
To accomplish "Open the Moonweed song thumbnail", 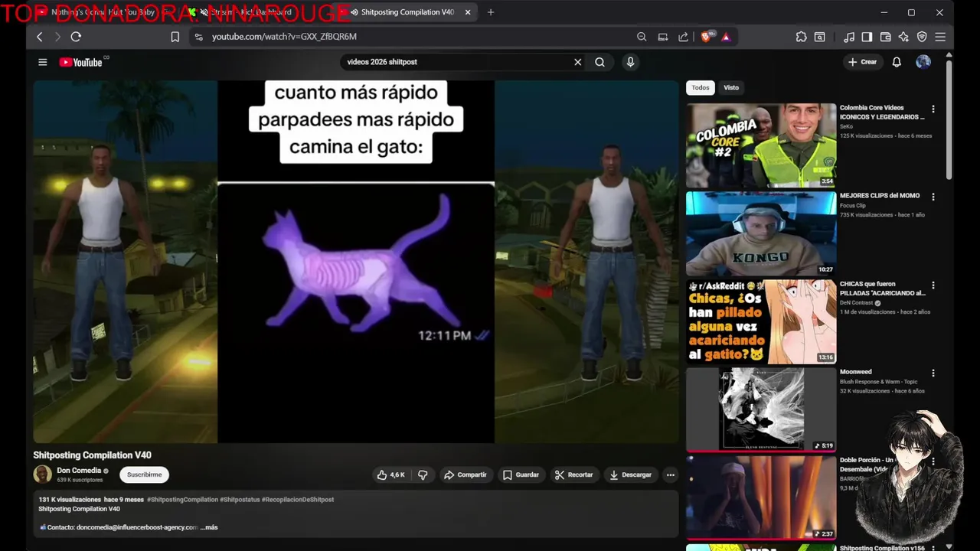I will (x=761, y=409).
